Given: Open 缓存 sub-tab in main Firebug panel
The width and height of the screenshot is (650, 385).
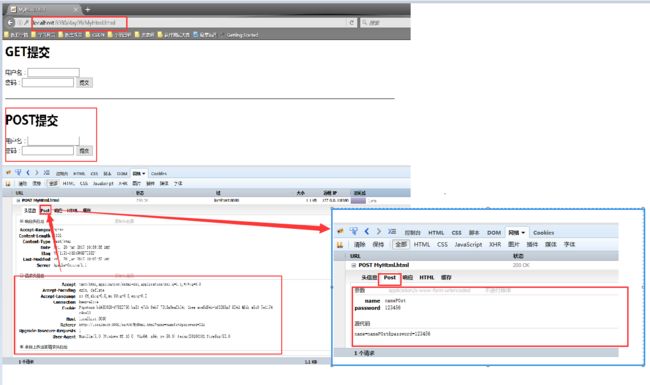Looking at the screenshot, I should (x=86, y=211).
